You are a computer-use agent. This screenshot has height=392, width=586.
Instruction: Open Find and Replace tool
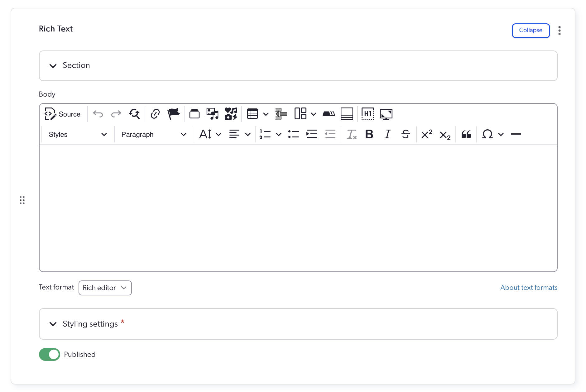click(134, 114)
